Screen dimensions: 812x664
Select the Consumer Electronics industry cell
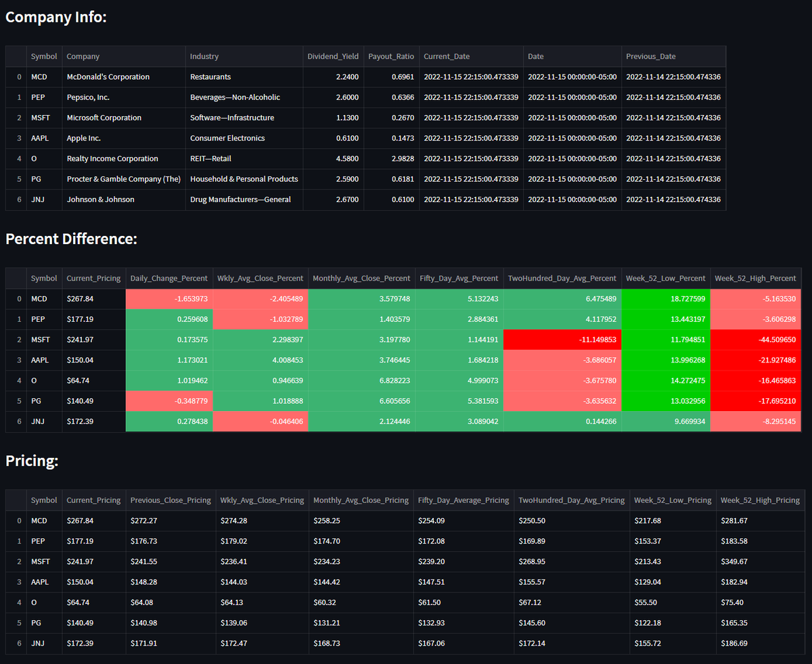point(244,138)
